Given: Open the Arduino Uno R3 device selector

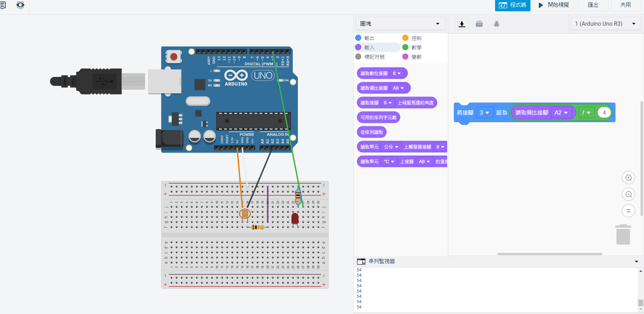Looking at the screenshot, I should point(605,24).
